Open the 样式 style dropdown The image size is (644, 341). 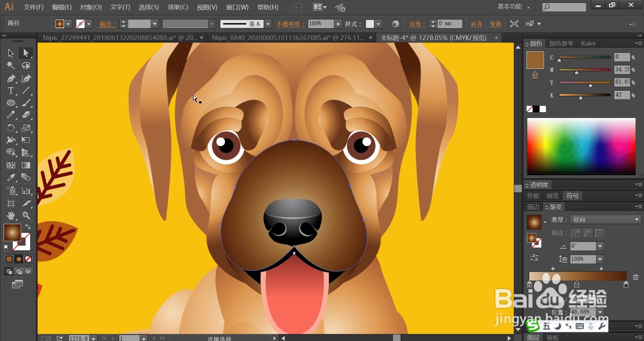click(378, 24)
